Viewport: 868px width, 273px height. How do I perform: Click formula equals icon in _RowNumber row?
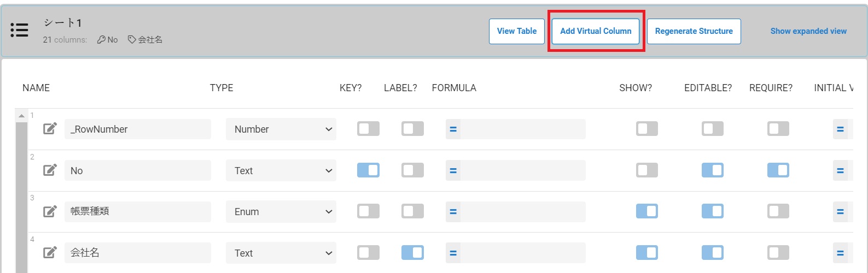(453, 129)
